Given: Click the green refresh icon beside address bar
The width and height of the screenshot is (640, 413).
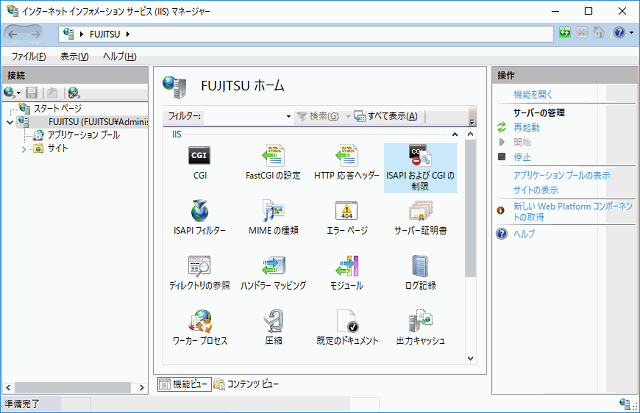Looking at the screenshot, I should [565, 33].
